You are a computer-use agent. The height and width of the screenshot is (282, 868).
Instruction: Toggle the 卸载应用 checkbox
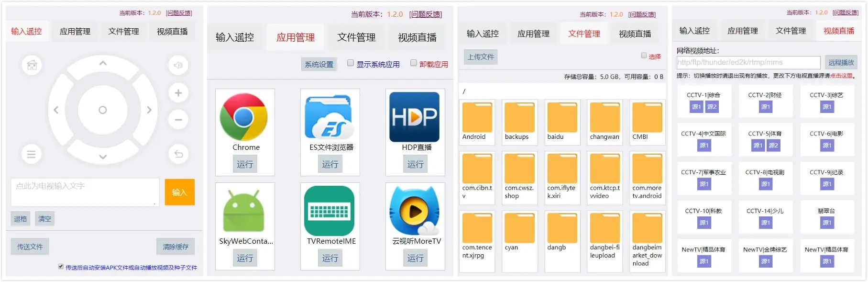(414, 63)
